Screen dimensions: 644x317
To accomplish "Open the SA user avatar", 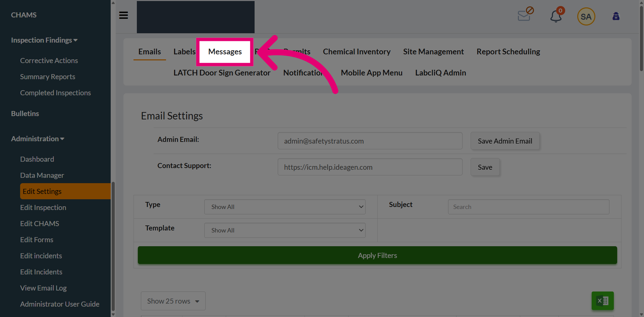I will click(586, 16).
